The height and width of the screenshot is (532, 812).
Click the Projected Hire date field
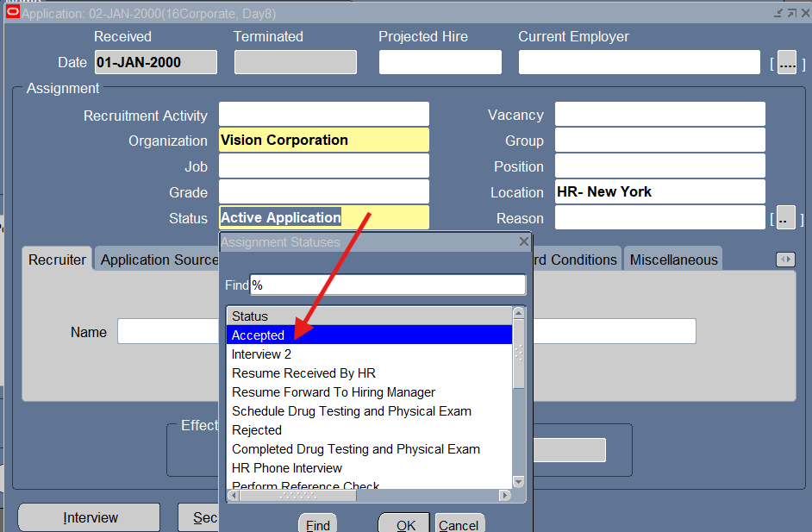440,63
